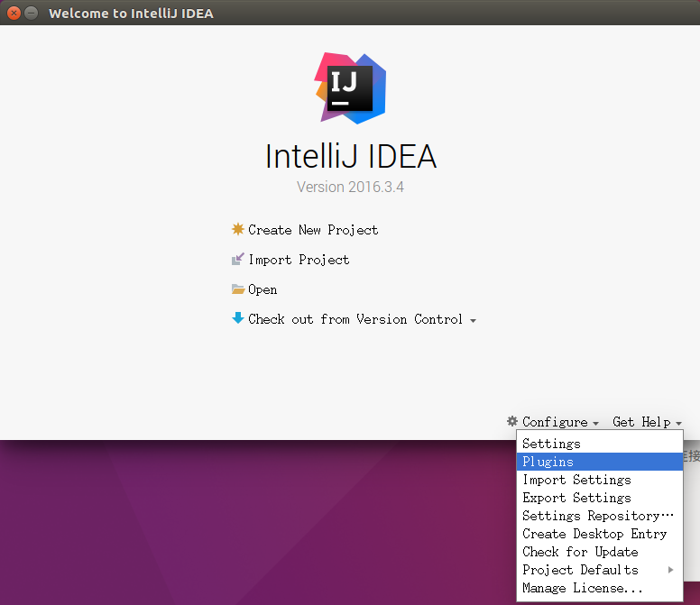
Task: Select Plugins menu entry
Action: [x=600, y=462]
